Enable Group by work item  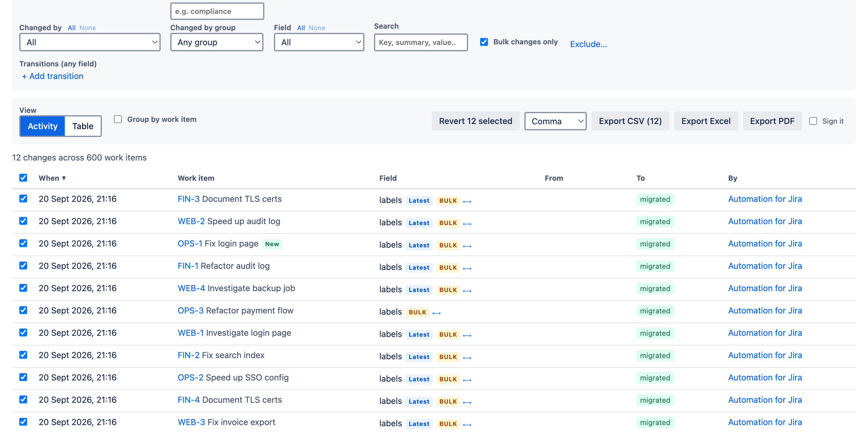[x=118, y=119]
